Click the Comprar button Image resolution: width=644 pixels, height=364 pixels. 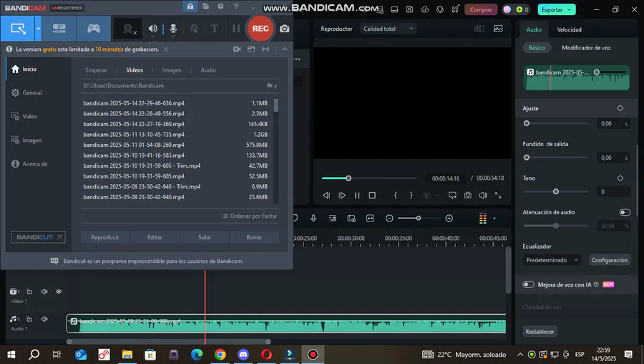click(x=481, y=9)
